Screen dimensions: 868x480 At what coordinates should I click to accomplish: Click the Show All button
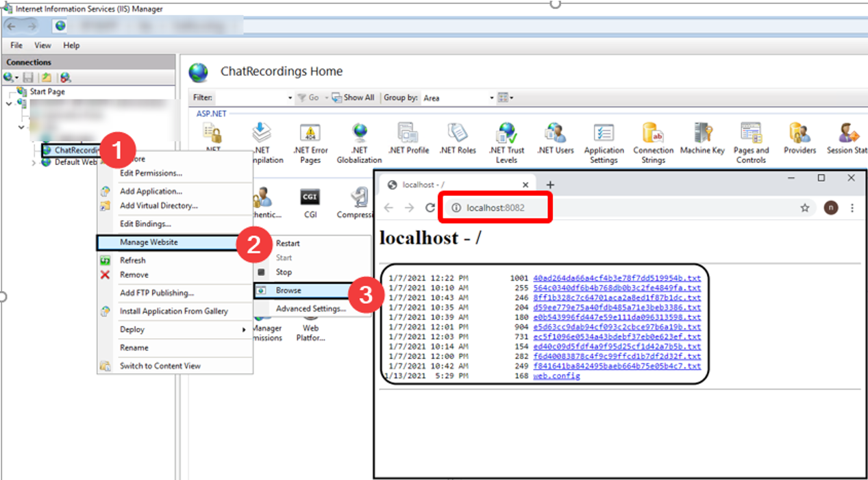coord(354,98)
